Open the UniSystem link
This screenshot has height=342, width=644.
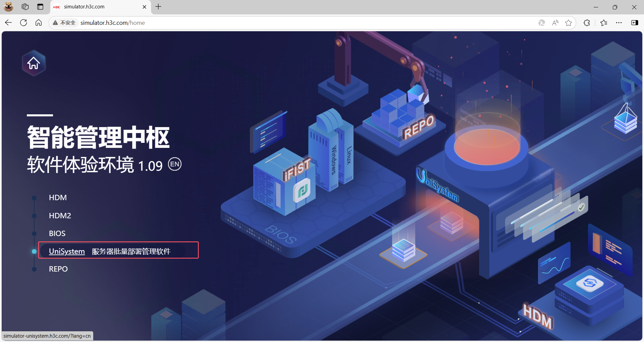point(67,251)
